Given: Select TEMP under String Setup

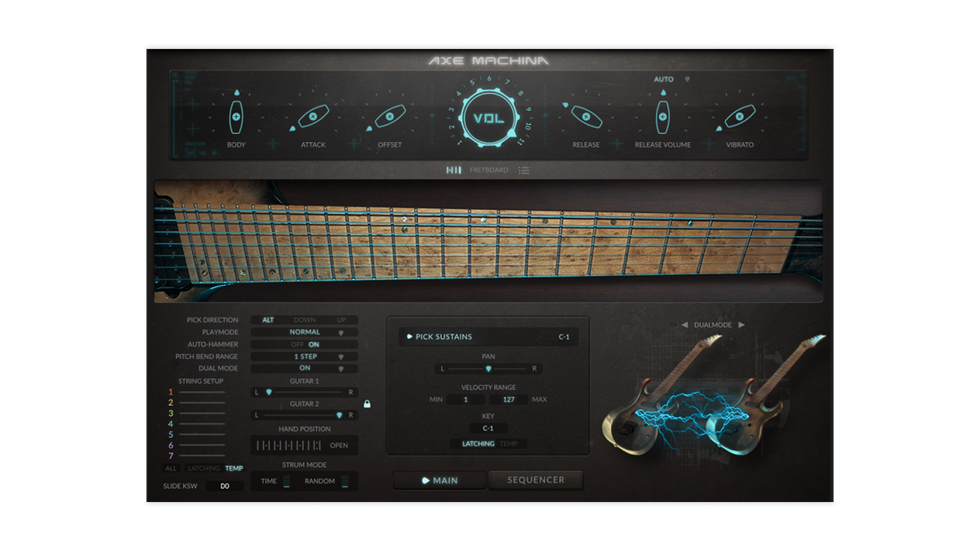Looking at the screenshot, I should (x=234, y=469).
